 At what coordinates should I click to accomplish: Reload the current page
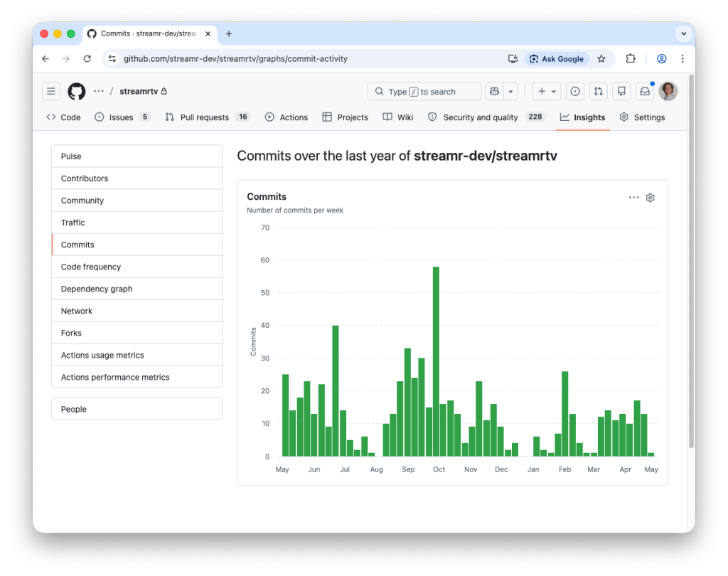[87, 58]
